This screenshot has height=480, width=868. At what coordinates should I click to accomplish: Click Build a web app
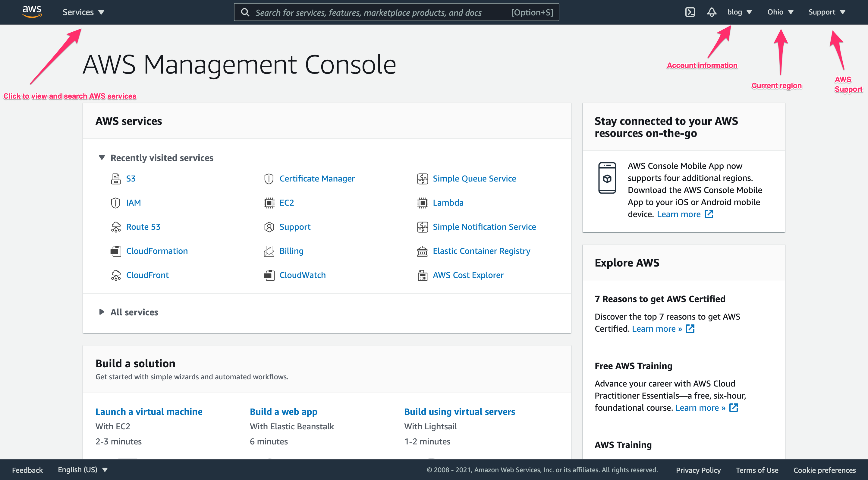click(283, 412)
